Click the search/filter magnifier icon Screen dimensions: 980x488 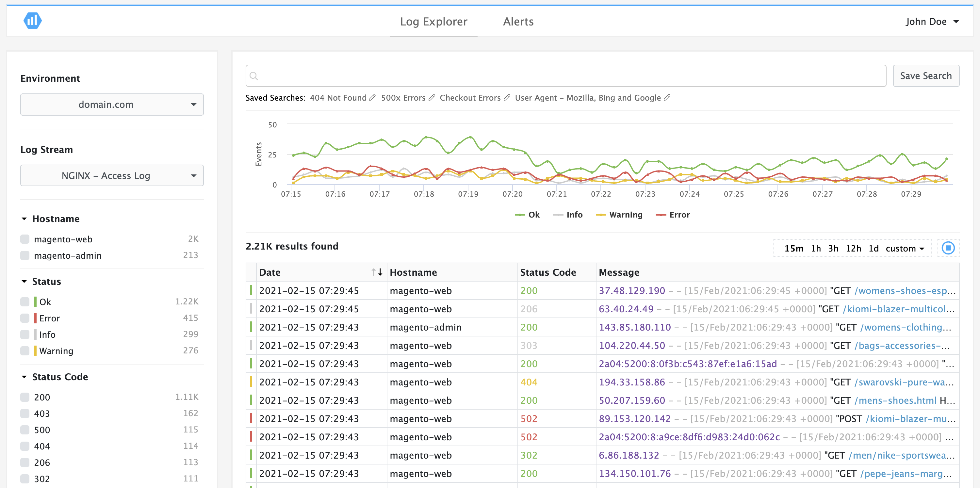pyautogui.click(x=254, y=75)
